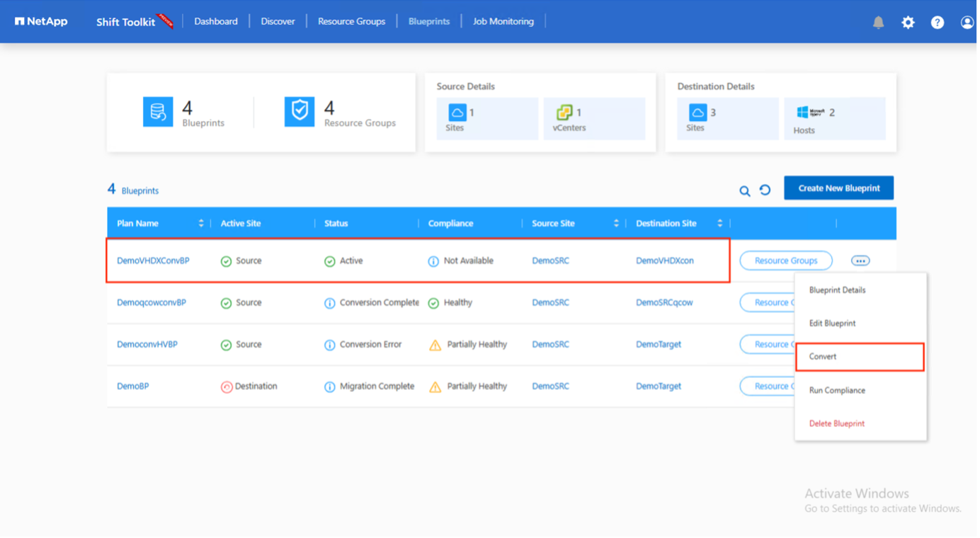The image size is (980, 538).
Task: Refresh the blueprints list
Action: 765,190
